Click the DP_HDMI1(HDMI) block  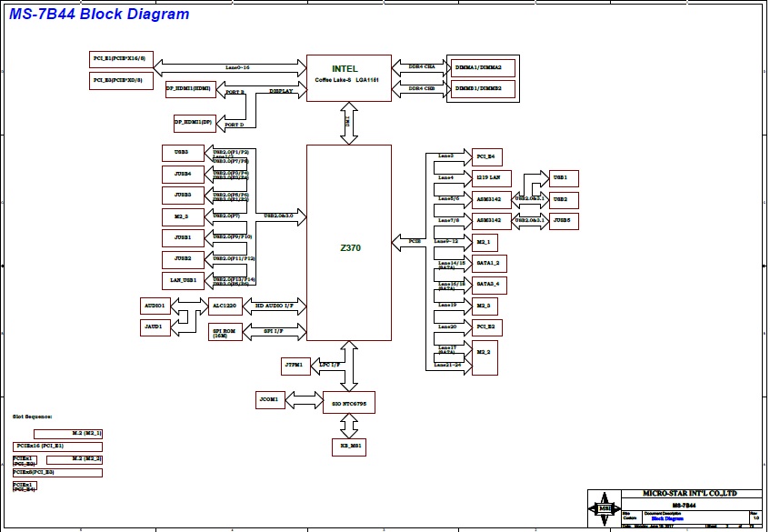(189, 89)
